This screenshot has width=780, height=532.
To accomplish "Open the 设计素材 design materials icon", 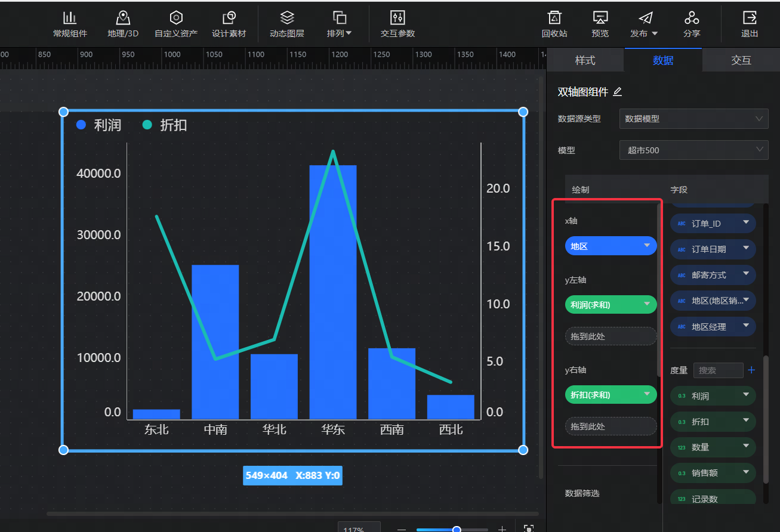I will click(x=229, y=18).
